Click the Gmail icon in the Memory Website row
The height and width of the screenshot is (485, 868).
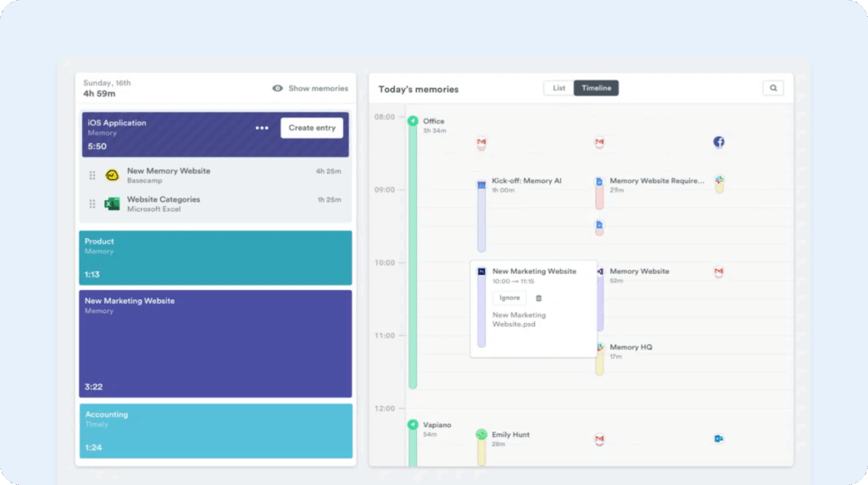tap(719, 272)
